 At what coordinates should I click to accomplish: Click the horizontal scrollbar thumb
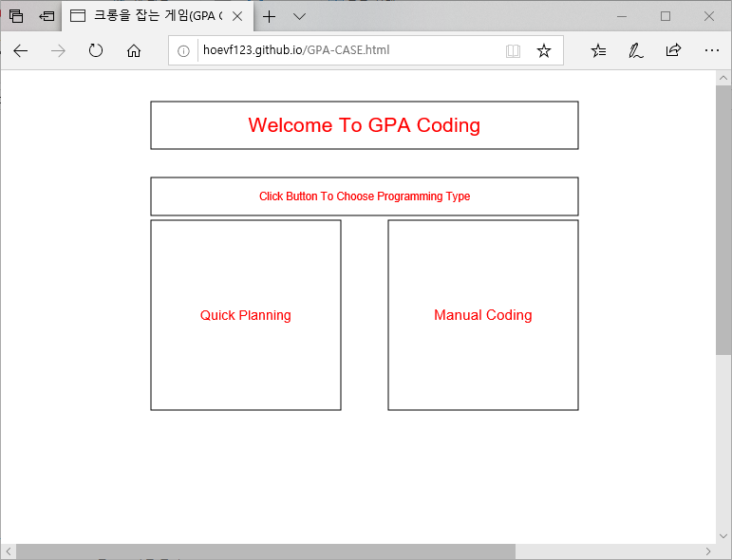tap(266, 551)
